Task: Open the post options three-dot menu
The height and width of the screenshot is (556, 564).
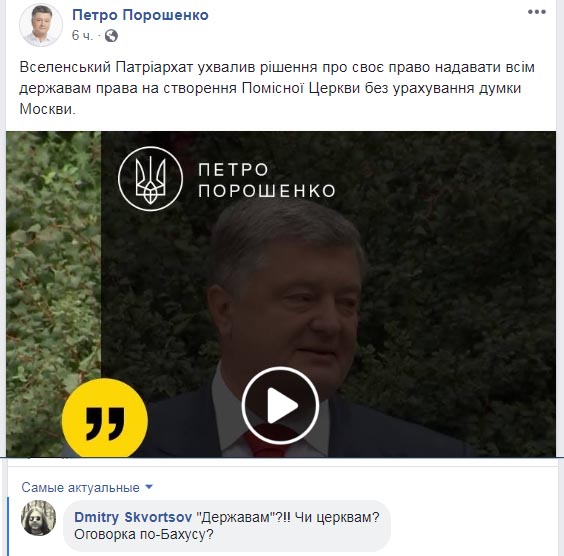Action: (x=537, y=12)
